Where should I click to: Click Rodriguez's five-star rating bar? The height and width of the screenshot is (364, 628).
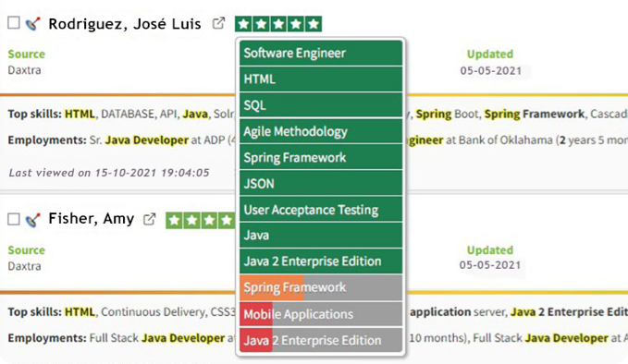[278, 24]
